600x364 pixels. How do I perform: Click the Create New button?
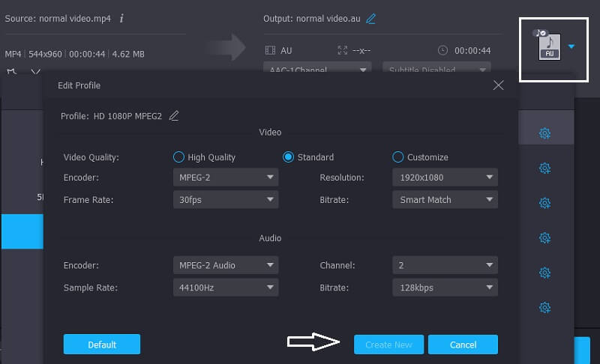pyautogui.click(x=388, y=345)
